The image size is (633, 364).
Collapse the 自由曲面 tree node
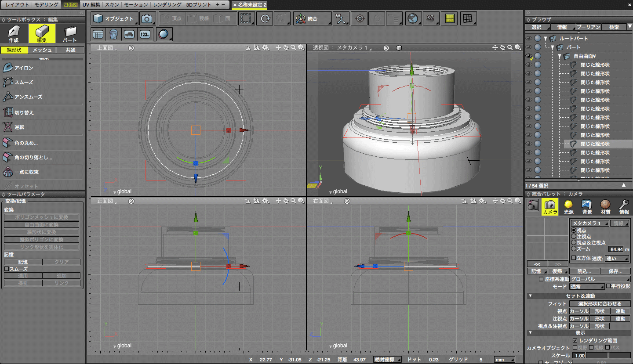point(560,56)
